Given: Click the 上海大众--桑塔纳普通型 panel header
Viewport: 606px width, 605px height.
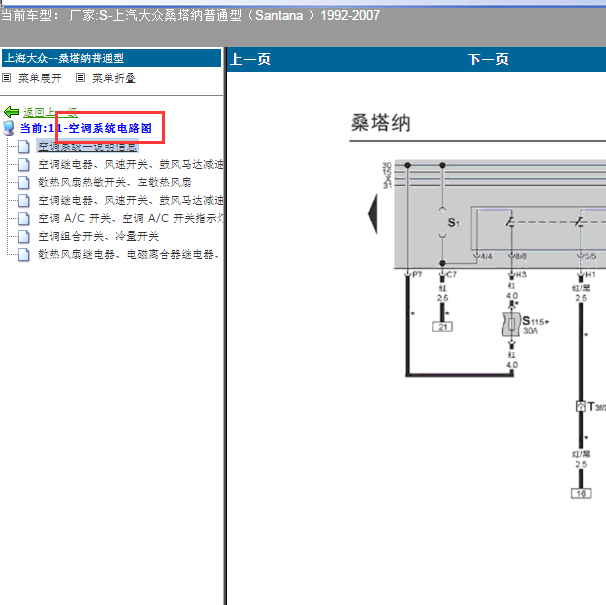Looking at the screenshot, I should click(111, 58).
